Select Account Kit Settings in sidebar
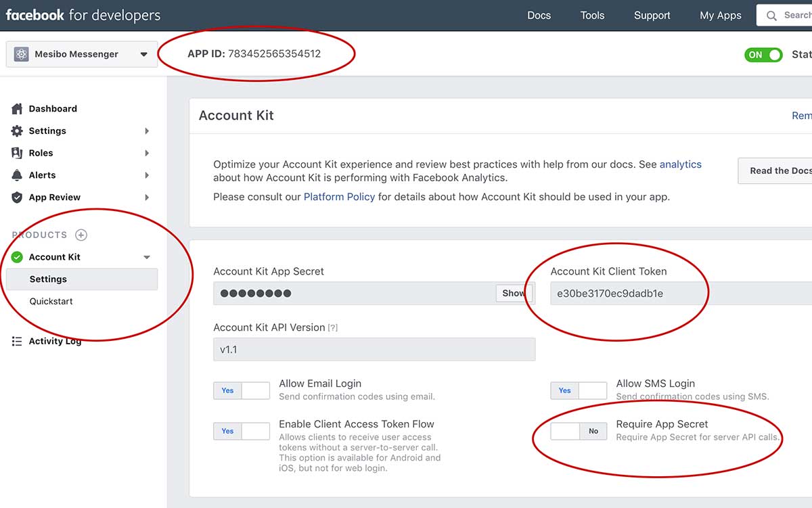This screenshot has height=508, width=812. (x=82, y=279)
